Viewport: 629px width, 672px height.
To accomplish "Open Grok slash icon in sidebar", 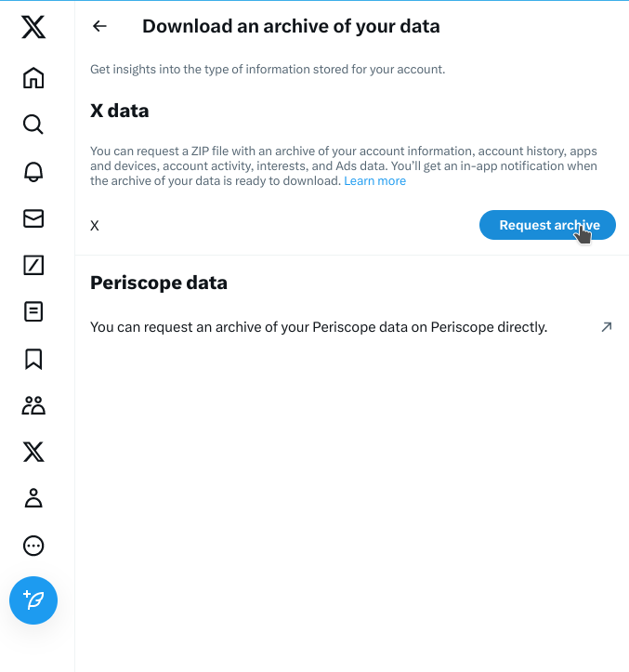I will point(33,265).
